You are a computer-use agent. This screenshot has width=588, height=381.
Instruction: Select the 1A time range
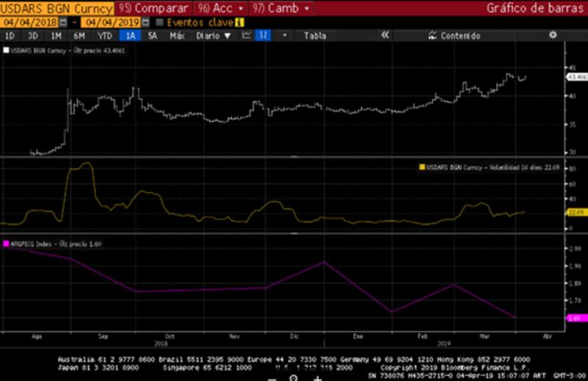pos(131,35)
